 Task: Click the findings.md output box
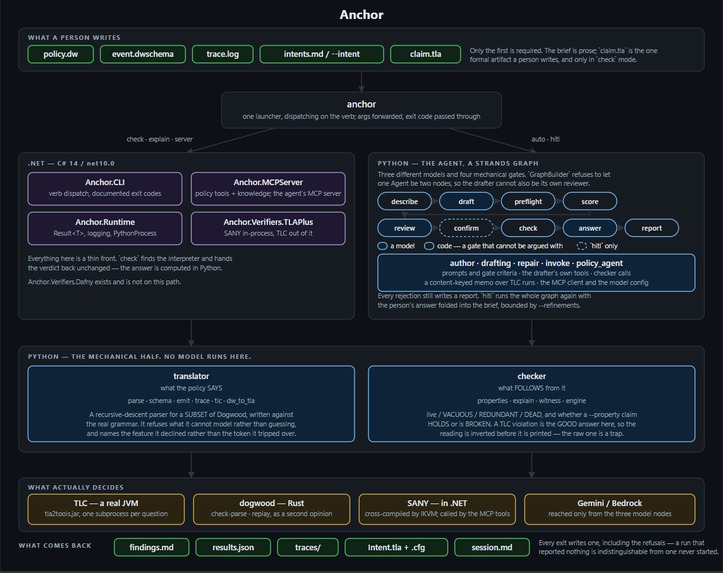151,547
